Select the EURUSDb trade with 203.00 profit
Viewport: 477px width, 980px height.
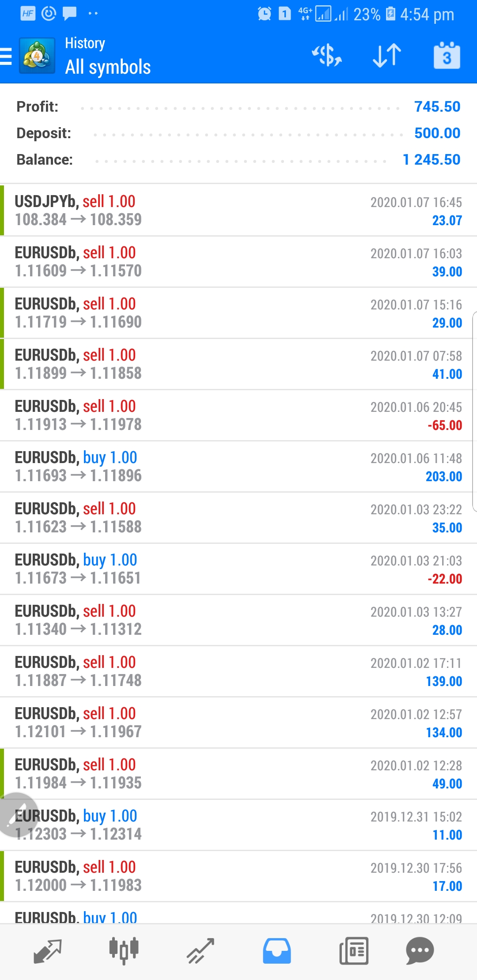[x=238, y=466]
